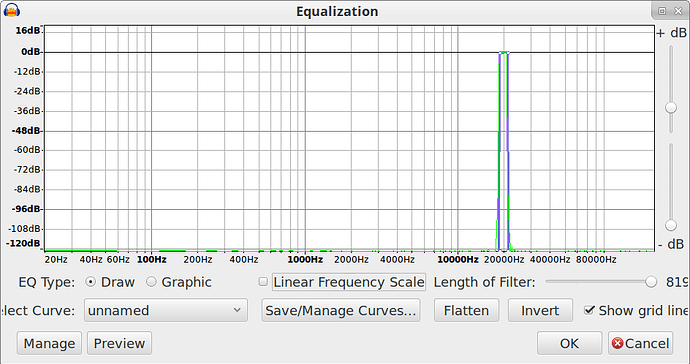Open the Select Curve dropdown showing unnamed

(x=166, y=310)
